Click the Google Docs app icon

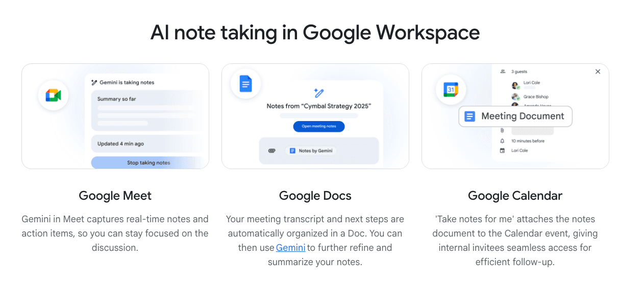(245, 83)
